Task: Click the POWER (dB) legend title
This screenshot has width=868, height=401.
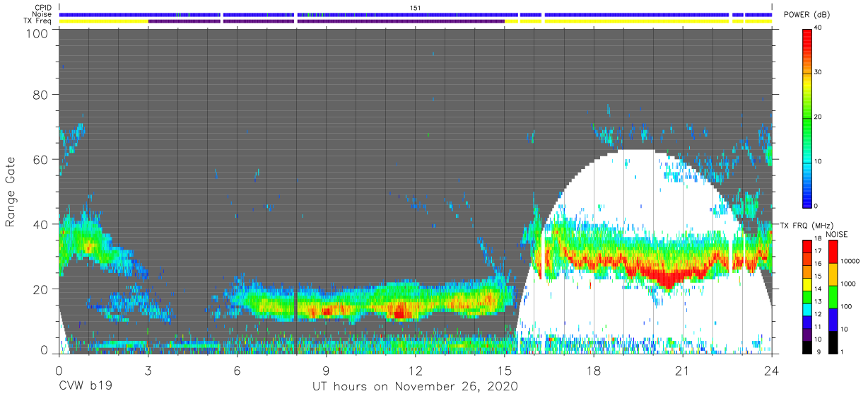Action: (807, 15)
